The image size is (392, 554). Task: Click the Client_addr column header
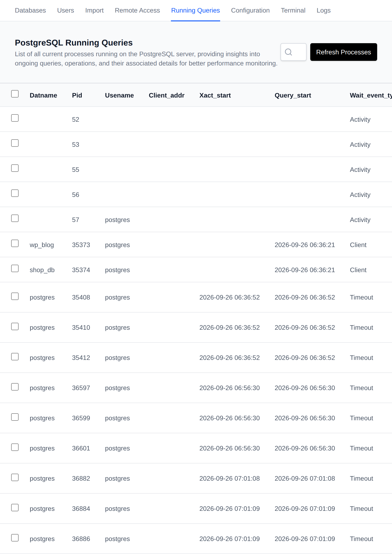pyautogui.click(x=167, y=95)
